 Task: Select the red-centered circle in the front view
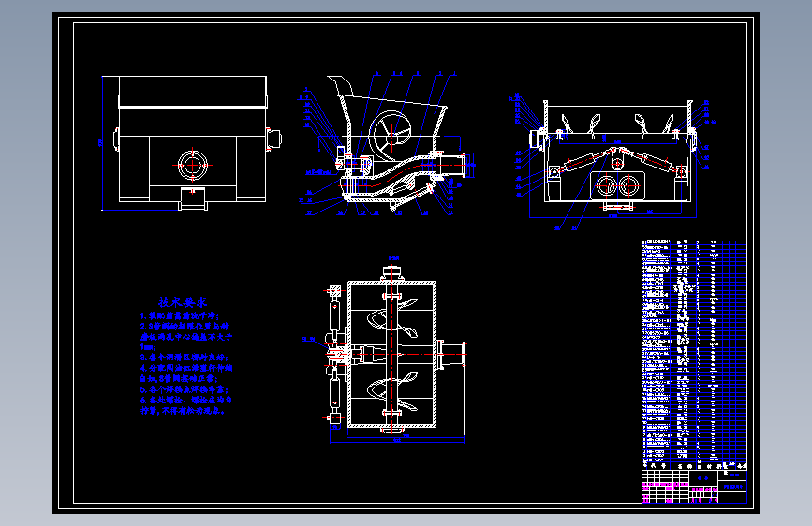193,165
